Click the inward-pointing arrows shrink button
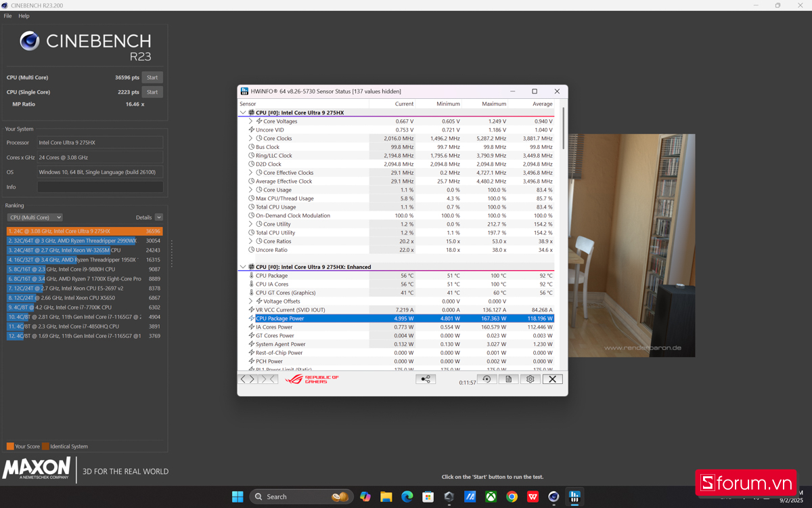The height and width of the screenshot is (508, 812). (269, 379)
